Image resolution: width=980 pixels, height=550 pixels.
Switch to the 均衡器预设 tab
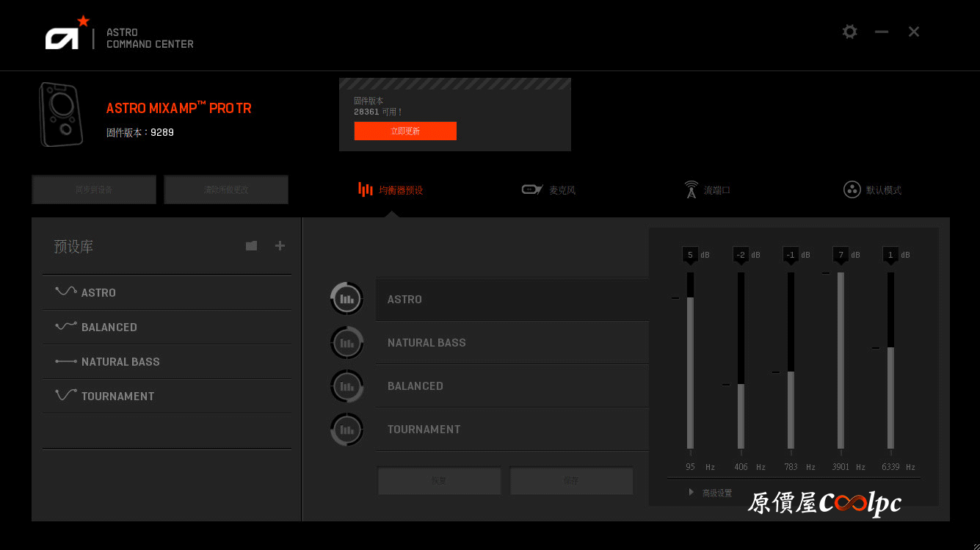391,190
